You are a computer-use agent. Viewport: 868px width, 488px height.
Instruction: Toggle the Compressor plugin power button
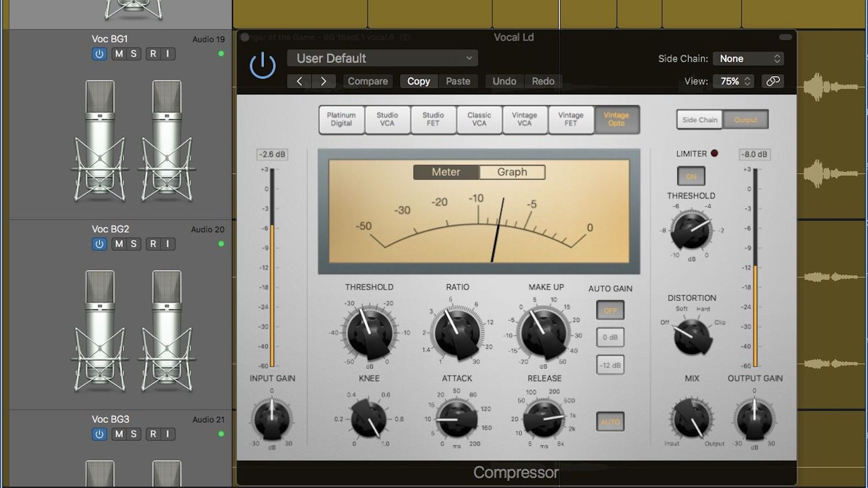[262, 65]
